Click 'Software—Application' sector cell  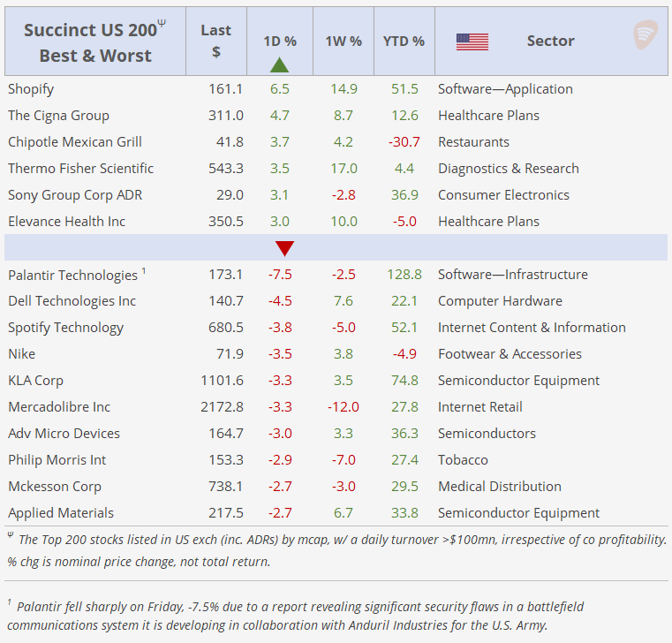(x=505, y=89)
